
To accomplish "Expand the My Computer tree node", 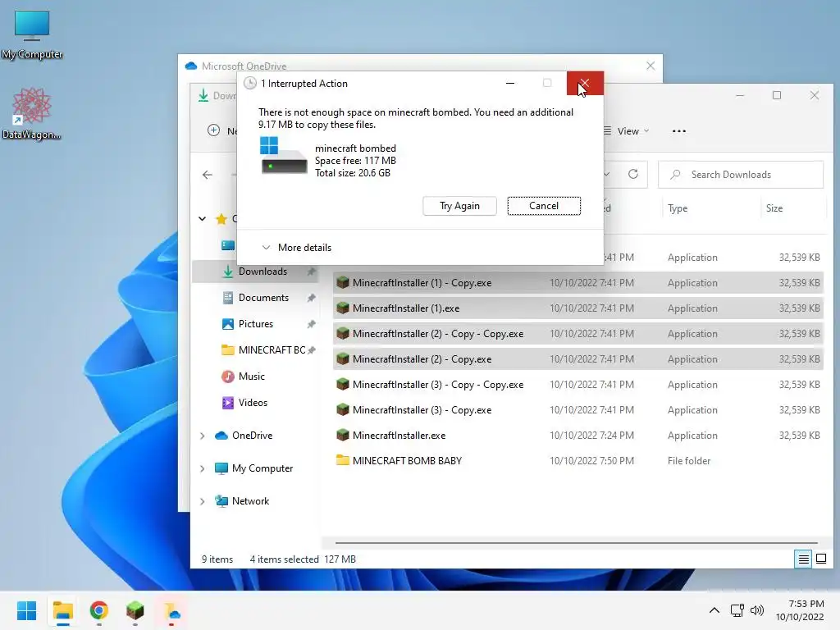I will coord(202,468).
